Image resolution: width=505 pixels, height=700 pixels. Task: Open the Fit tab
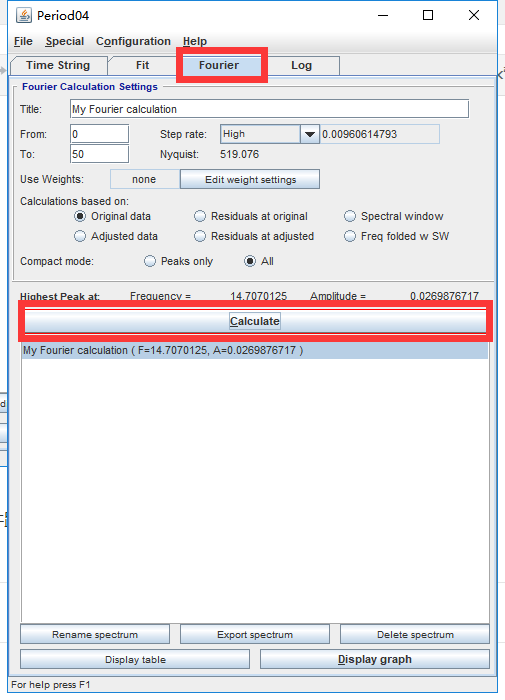tap(142, 66)
